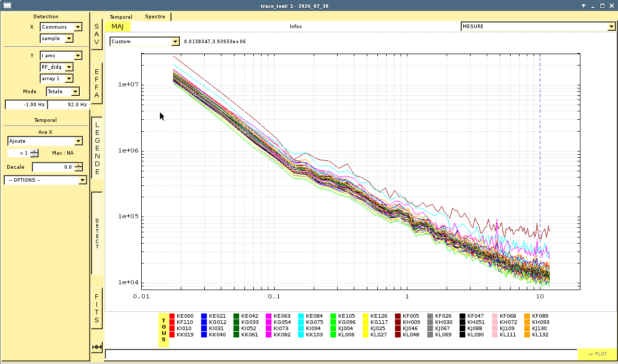Click the yellow MAJ update button
The image size is (618, 364).
coord(117,27)
